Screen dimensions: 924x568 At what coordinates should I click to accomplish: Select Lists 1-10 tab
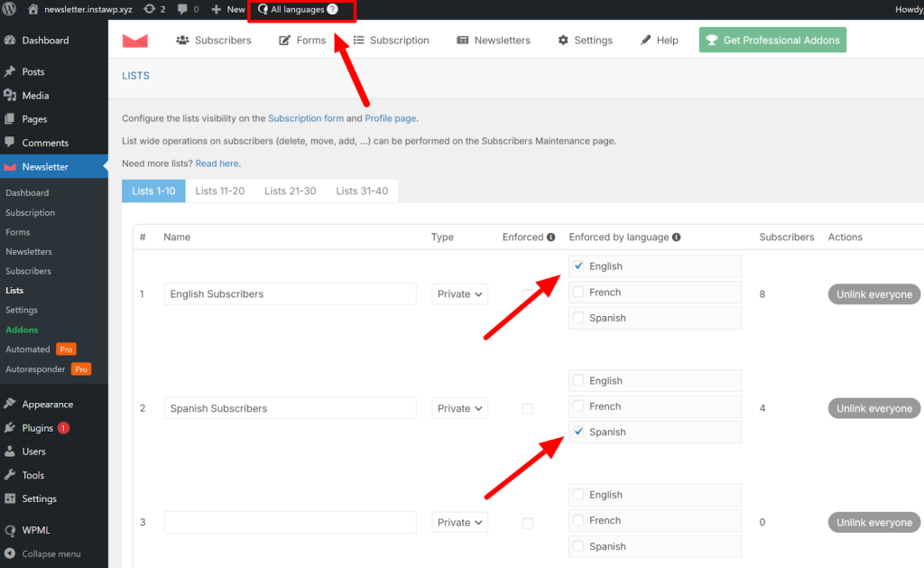(153, 191)
